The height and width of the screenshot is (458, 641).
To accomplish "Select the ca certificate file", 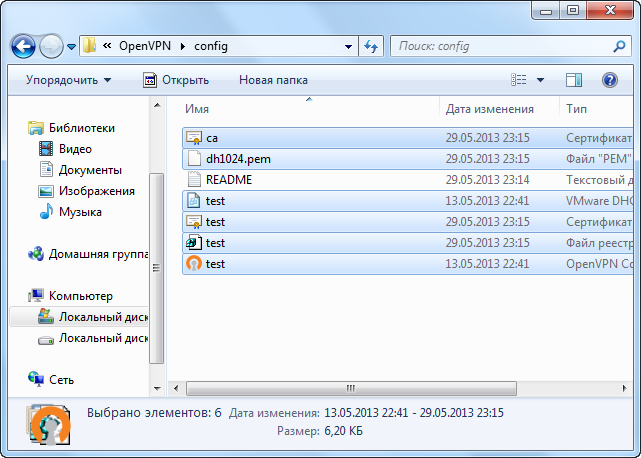I will pyautogui.click(x=408, y=138).
